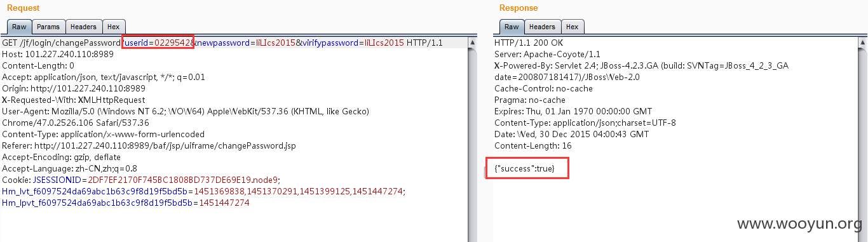Screen dimensions: 868x242
Task: Click the Server: Apache-Coyote/1.1 line
Action: [547, 55]
